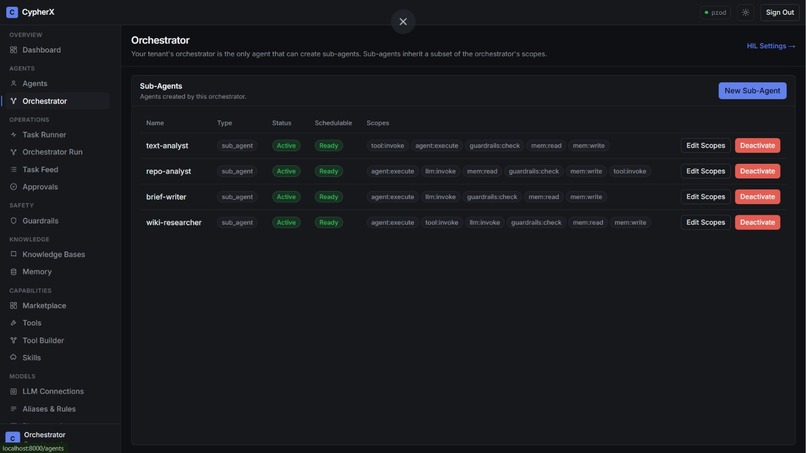This screenshot has height=453, width=806.
Task: Open Memory in sidebar
Action: (37, 271)
